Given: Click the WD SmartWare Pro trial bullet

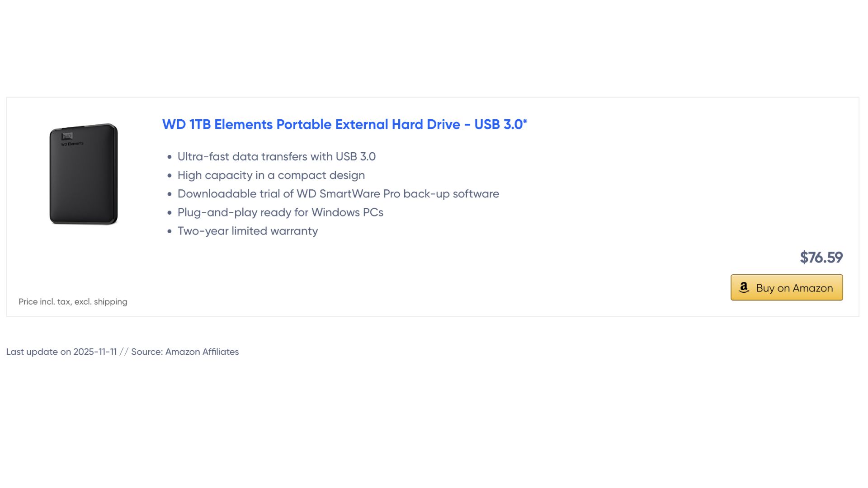Looking at the screenshot, I should pyautogui.click(x=338, y=194).
